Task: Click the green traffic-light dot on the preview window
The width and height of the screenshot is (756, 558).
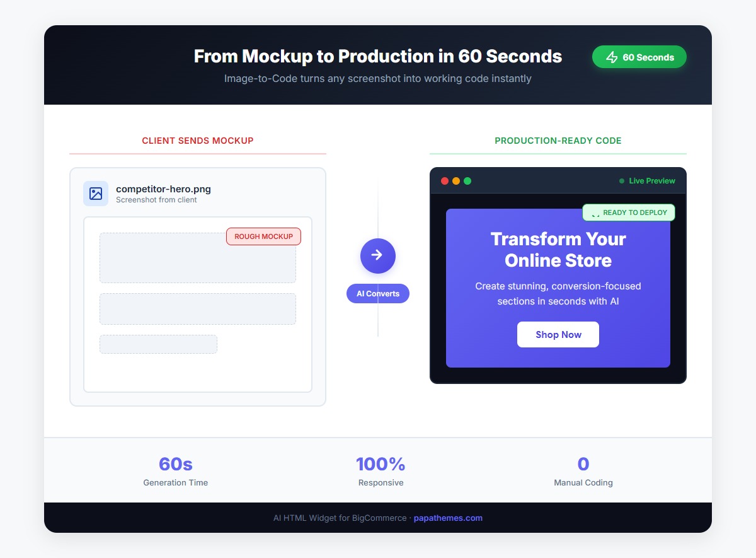Action: point(467,180)
